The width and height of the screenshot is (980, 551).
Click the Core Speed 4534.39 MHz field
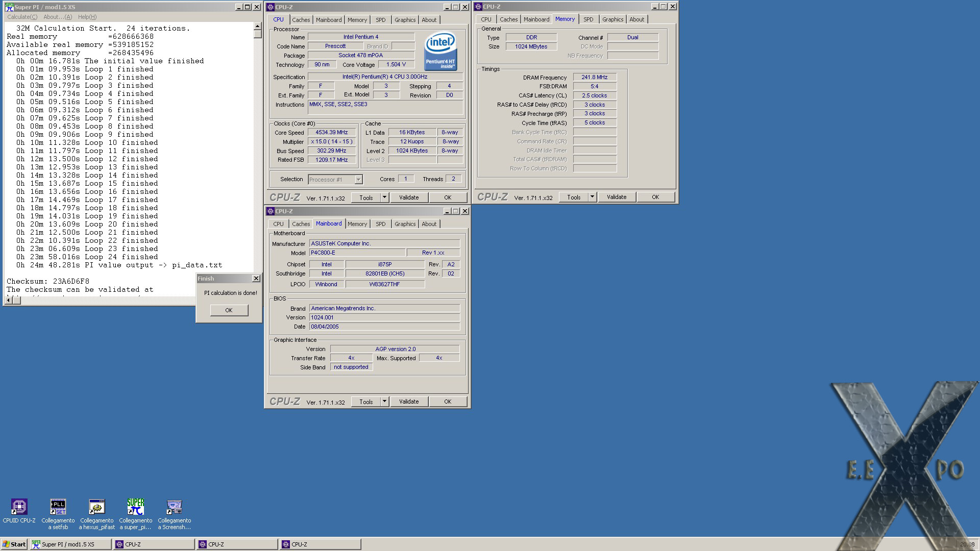[331, 133]
